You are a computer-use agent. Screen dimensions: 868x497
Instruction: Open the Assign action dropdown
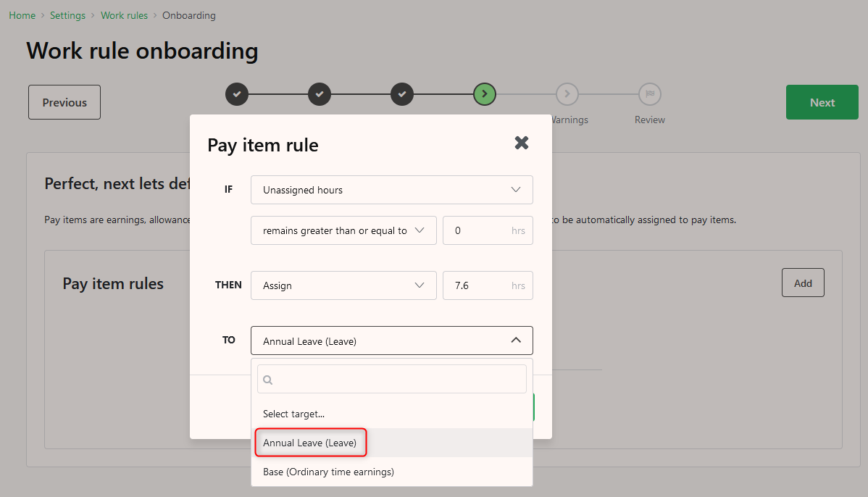(343, 285)
